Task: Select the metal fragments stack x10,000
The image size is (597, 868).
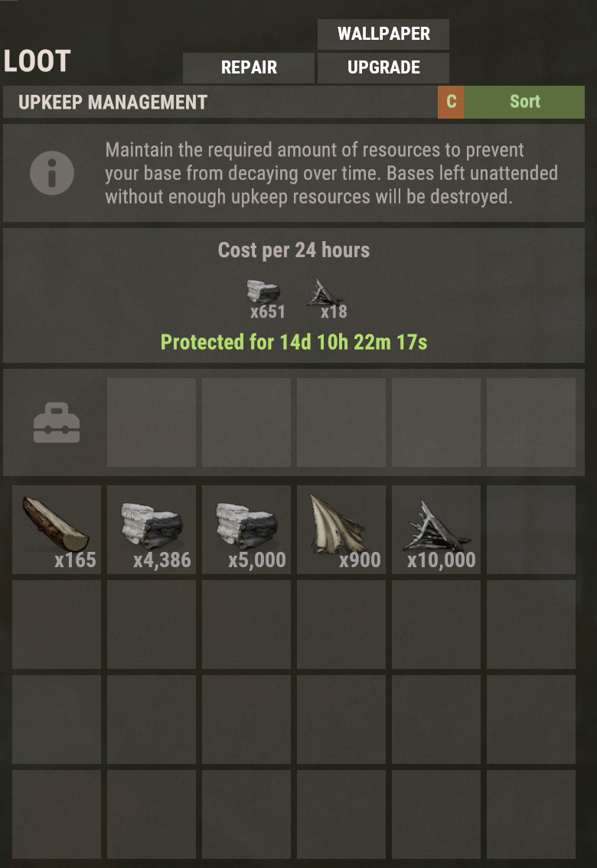Action: [x=436, y=530]
